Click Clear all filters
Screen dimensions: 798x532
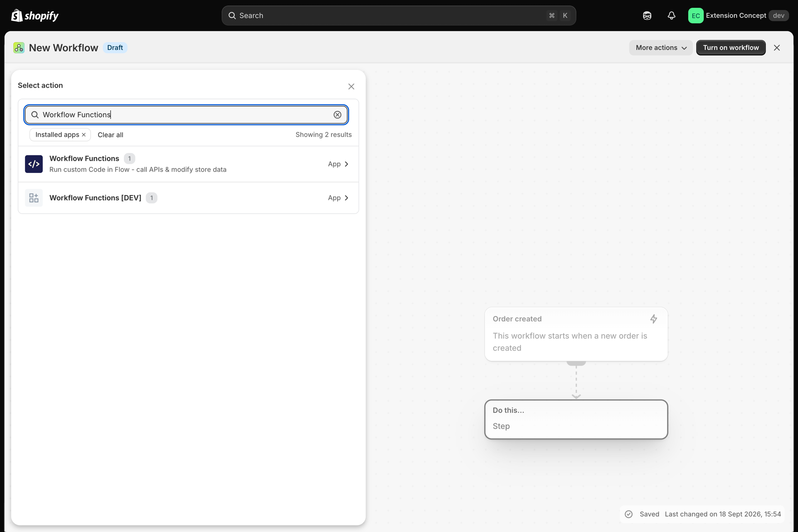coord(110,135)
